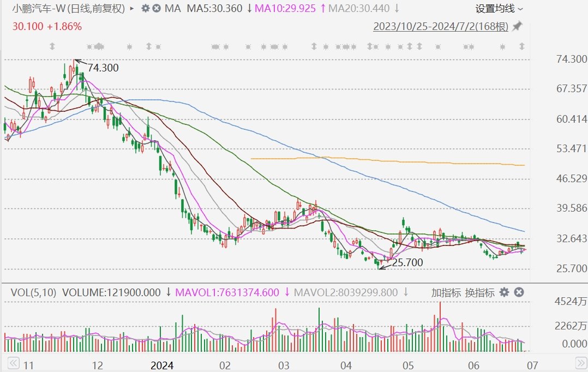Image resolution: width=588 pixels, height=372 pixels.
Task: Click the leftmost event marker above the chart
Action: click(x=52, y=46)
